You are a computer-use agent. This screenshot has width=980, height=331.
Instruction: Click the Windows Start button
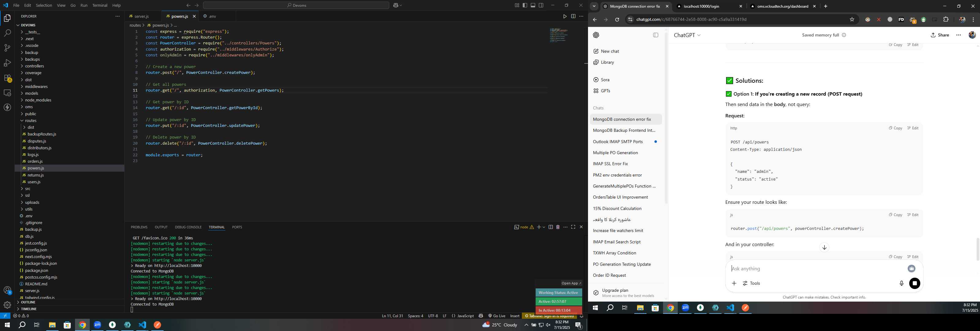coord(7,325)
